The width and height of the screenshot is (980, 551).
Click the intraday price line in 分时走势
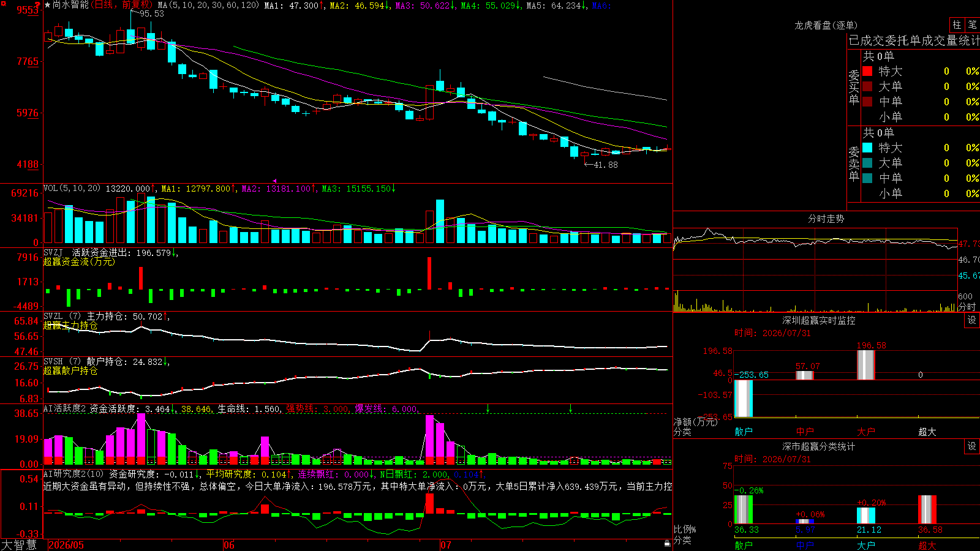tap(815, 242)
